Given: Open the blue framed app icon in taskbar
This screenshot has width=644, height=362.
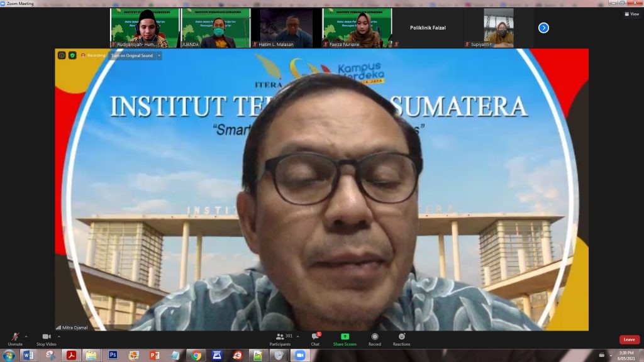Looking at the screenshot, I should click(217, 355).
